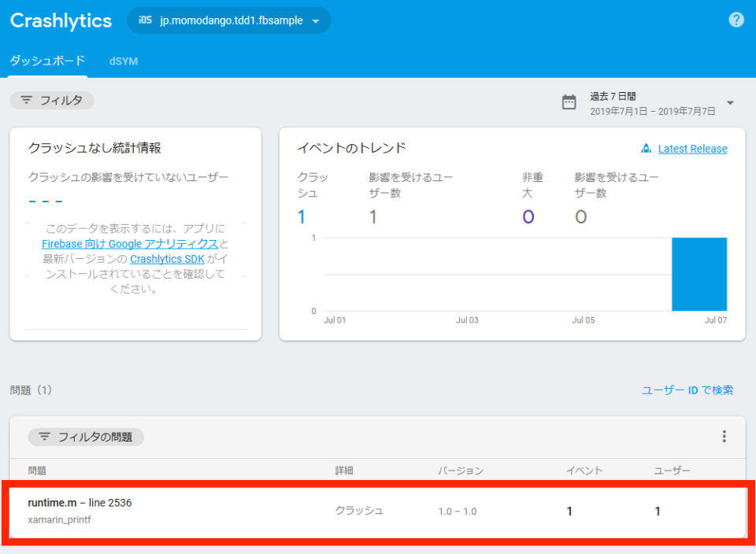The width and height of the screenshot is (756, 554).
Task: Expand the date range dropdown arrow
Action: [728, 102]
